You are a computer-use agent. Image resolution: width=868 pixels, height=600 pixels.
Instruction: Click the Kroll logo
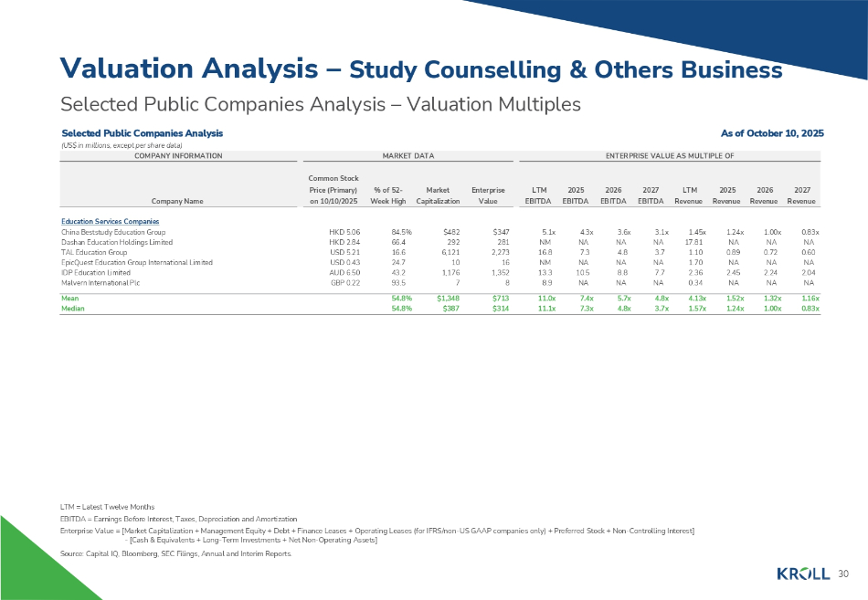804,574
